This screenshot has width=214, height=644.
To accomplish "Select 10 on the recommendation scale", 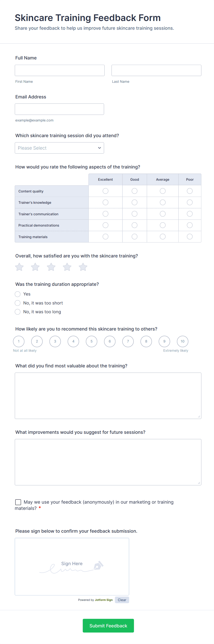I will 182,341.
